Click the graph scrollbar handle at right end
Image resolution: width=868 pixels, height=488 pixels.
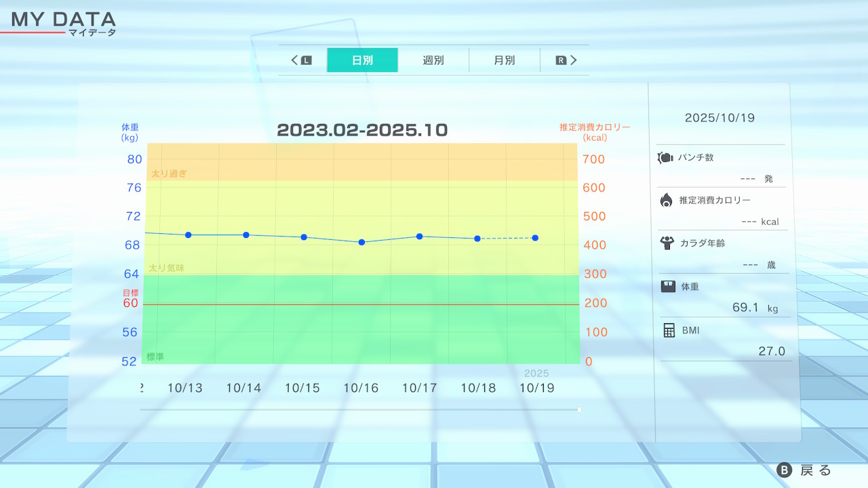579,409
